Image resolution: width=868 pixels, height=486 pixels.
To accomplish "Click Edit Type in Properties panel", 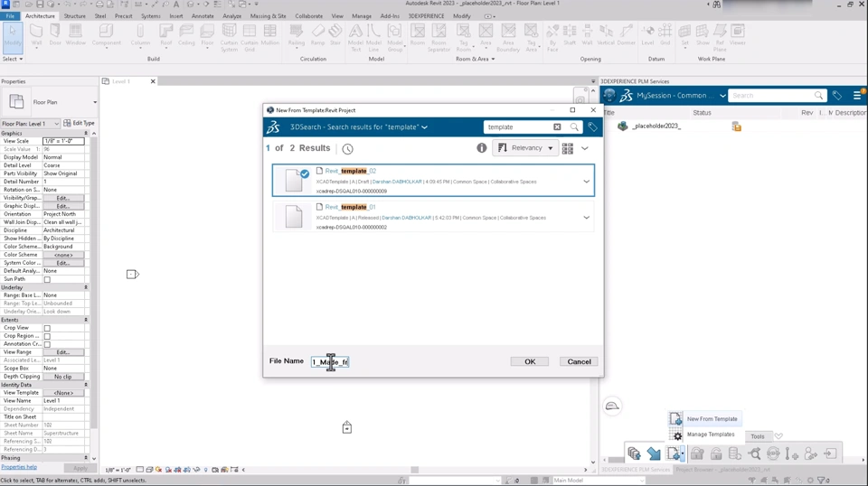I will [79, 123].
